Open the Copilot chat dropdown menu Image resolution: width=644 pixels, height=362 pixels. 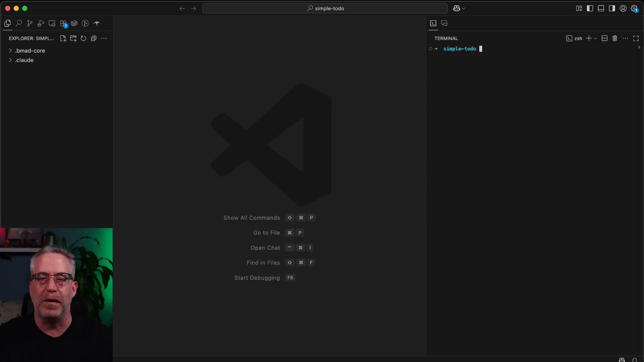[x=464, y=8]
